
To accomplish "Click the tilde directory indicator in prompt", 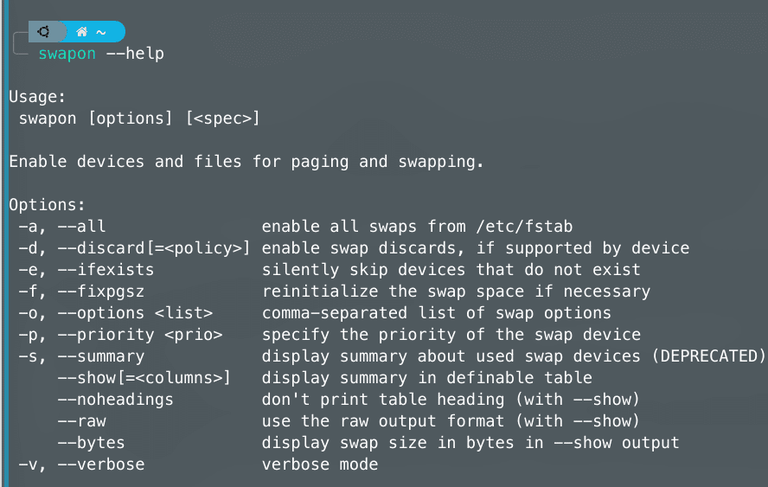I will pyautogui.click(x=101, y=33).
